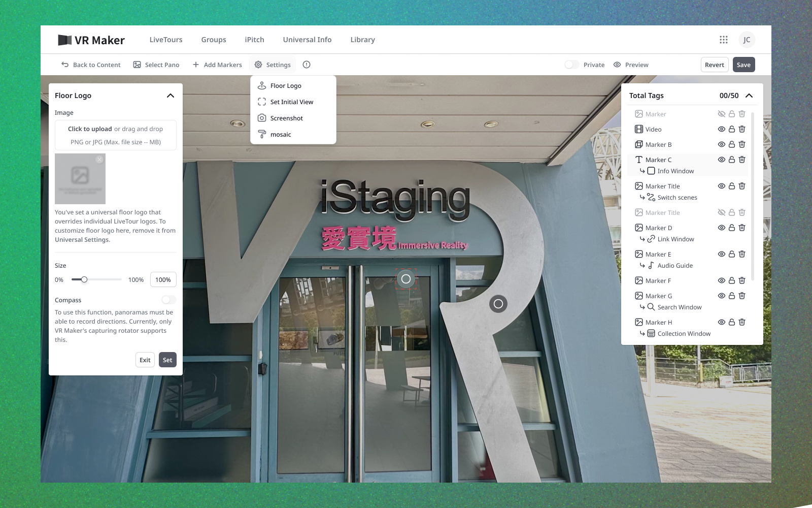Lock Marker B with padlock icon
This screenshot has width=812, height=508.
(x=732, y=144)
